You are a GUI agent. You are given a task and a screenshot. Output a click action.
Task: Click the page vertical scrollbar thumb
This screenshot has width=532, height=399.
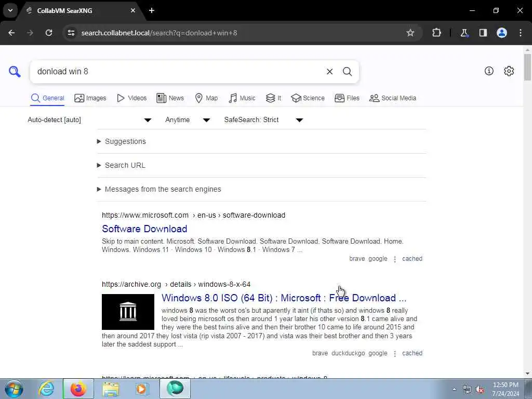pos(527,67)
